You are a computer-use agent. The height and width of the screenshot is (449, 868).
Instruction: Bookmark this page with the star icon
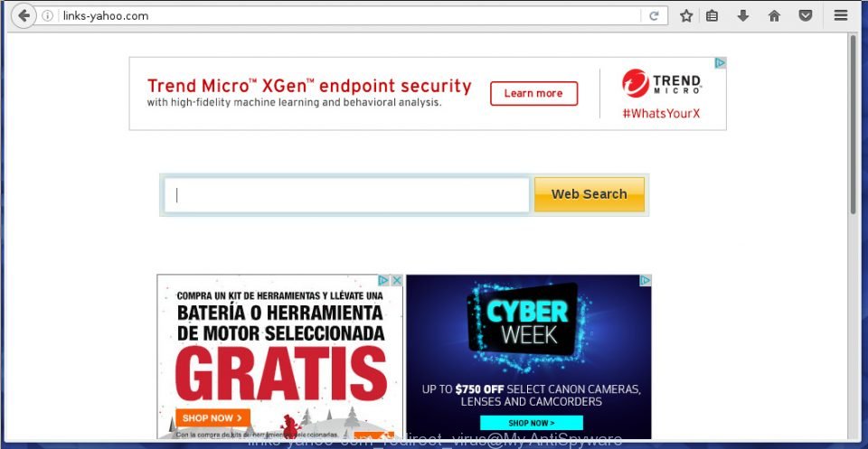686,16
